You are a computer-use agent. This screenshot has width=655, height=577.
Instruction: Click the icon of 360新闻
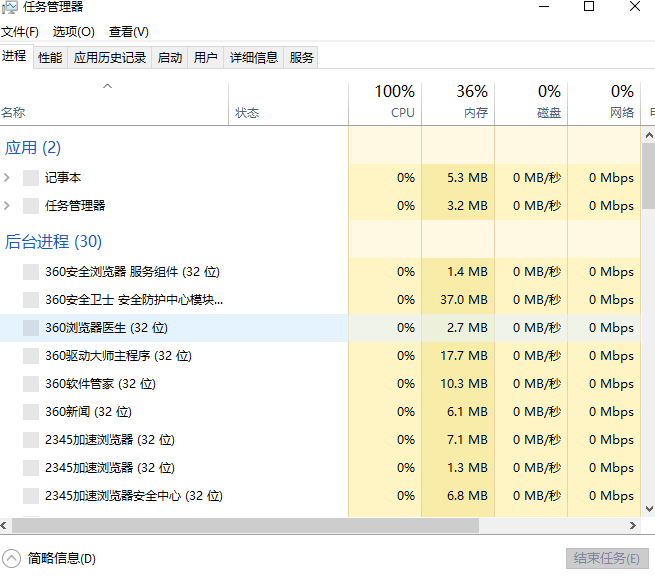pos(31,412)
